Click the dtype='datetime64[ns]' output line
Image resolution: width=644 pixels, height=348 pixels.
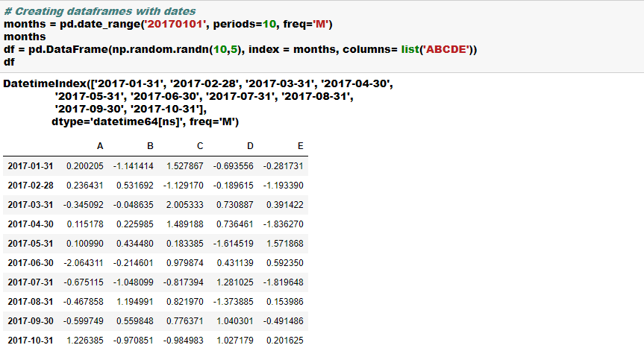point(145,121)
